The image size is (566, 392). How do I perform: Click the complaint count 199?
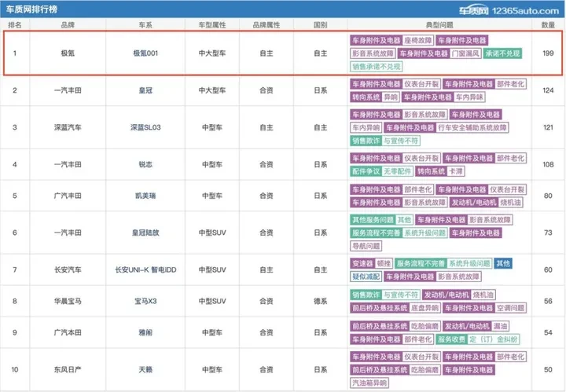(548, 53)
